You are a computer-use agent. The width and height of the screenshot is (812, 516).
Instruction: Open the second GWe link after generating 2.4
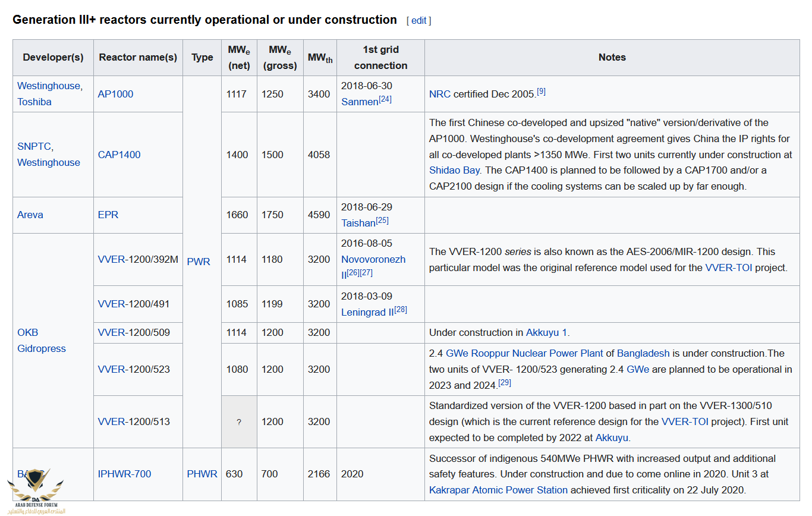638,369
